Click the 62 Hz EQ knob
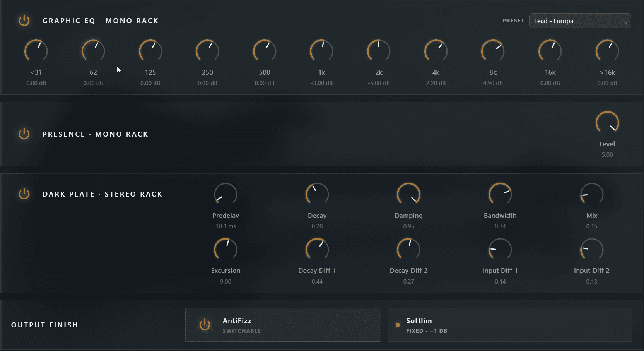Image resolution: width=644 pixels, height=351 pixels. pos(93,51)
